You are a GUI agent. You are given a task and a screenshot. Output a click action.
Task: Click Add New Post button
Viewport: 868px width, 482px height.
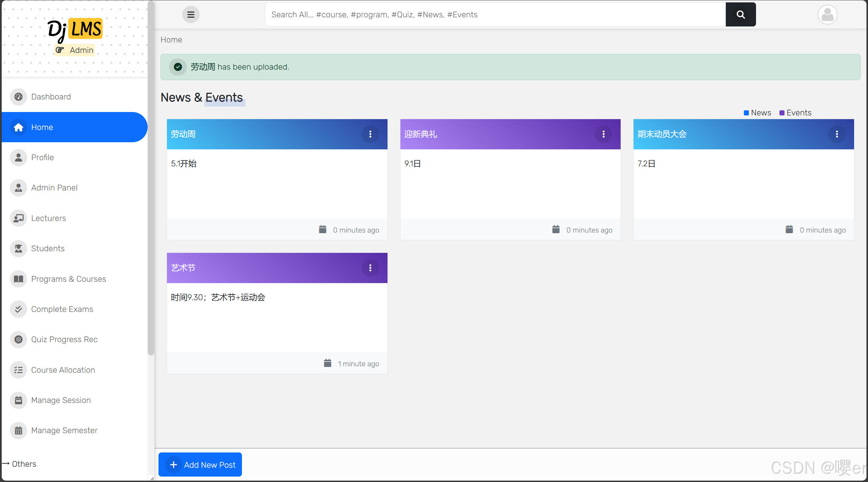tap(200, 465)
